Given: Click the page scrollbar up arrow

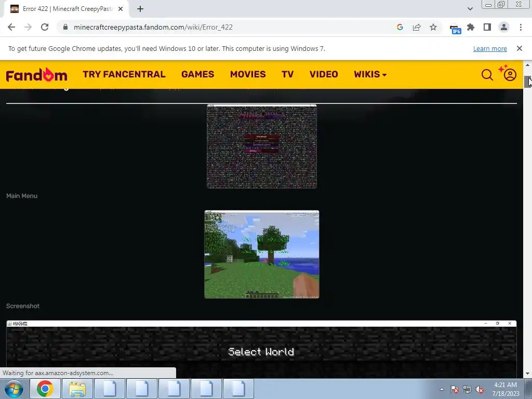Looking at the screenshot, I should pyautogui.click(x=528, y=64).
